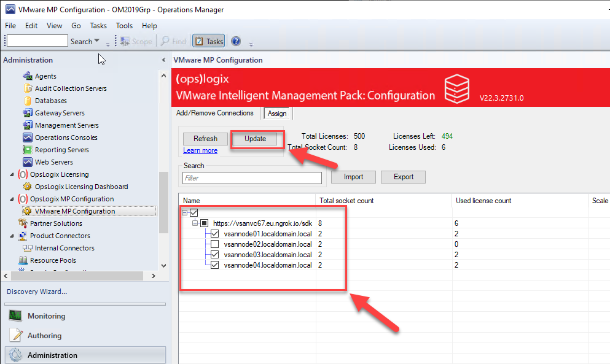
Task: Uncheck the vsannode03.localdomain.local checkbox
Action: (x=214, y=255)
